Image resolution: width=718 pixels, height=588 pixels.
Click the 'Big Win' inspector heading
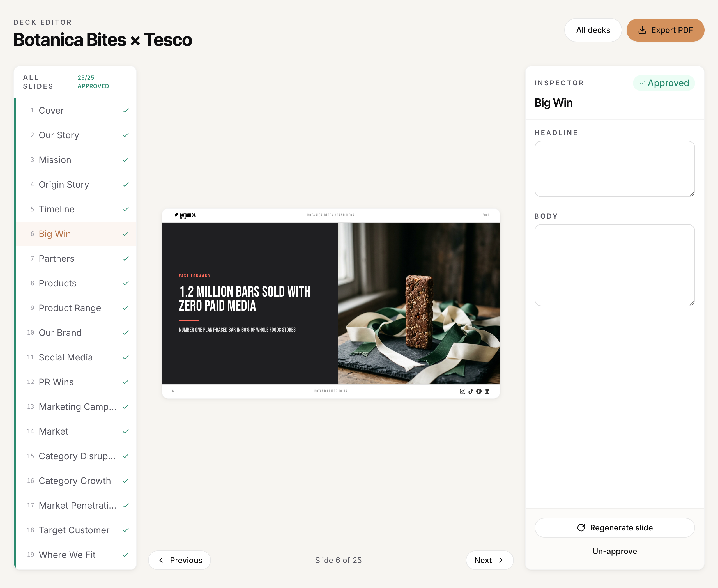pyautogui.click(x=553, y=103)
